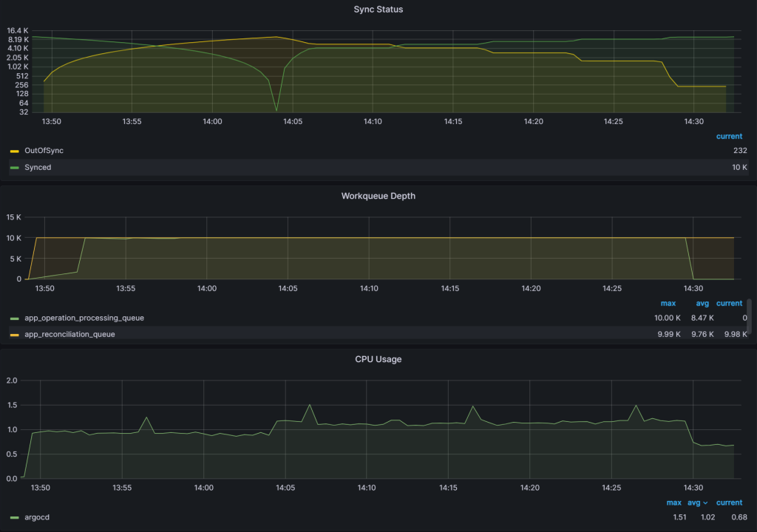Image resolution: width=757 pixels, height=532 pixels.
Task: Click the current column header in Workqueue legend
Action: [x=729, y=303]
